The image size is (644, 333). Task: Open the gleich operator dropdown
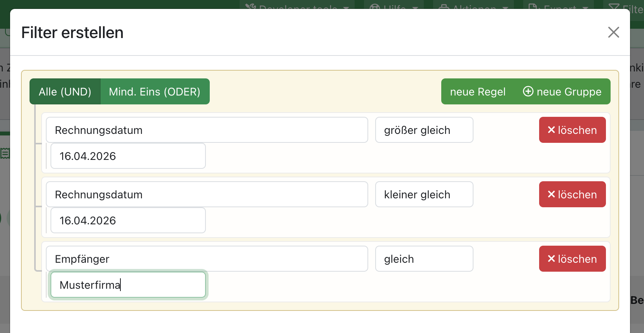[424, 259]
